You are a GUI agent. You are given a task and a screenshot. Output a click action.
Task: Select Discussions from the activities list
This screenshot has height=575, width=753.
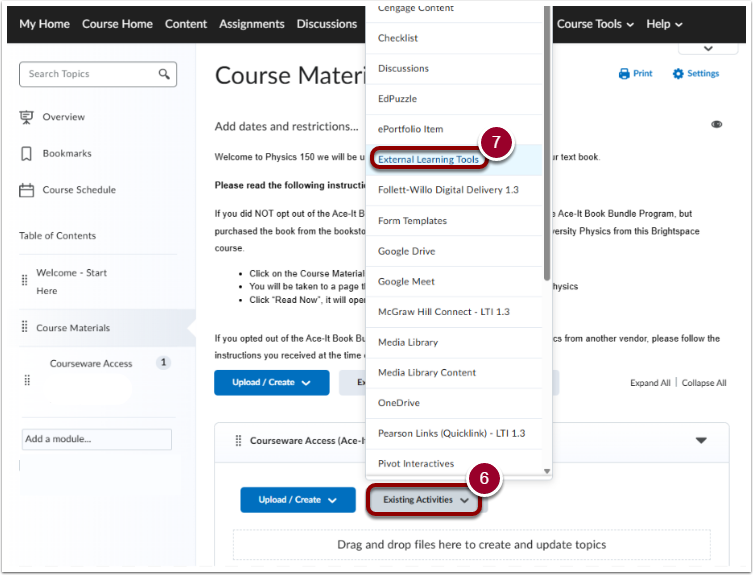tap(454, 68)
